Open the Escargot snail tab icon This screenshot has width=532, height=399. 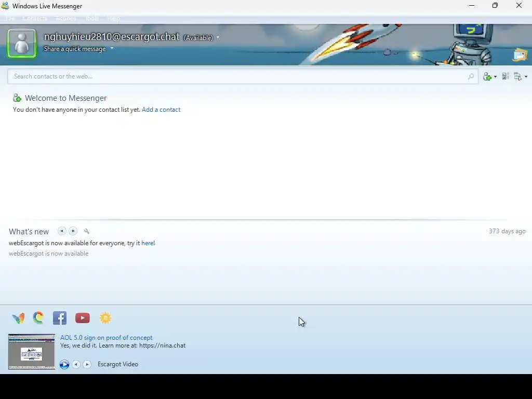38,318
